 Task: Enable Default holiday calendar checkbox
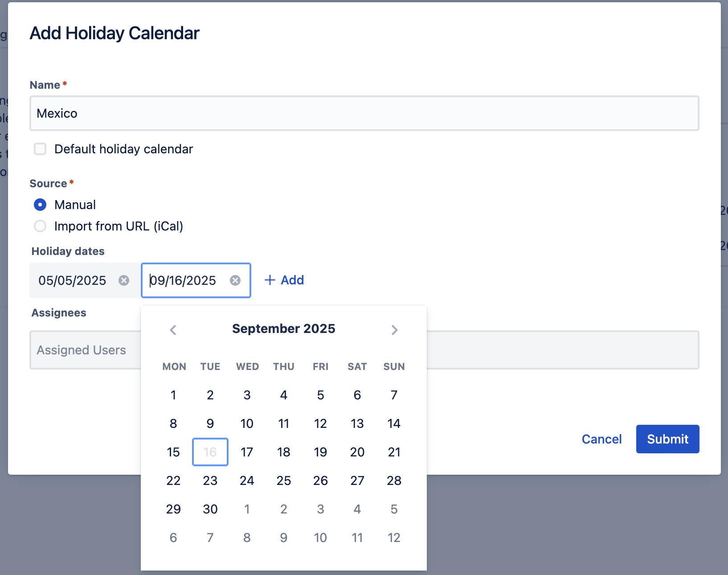41,149
